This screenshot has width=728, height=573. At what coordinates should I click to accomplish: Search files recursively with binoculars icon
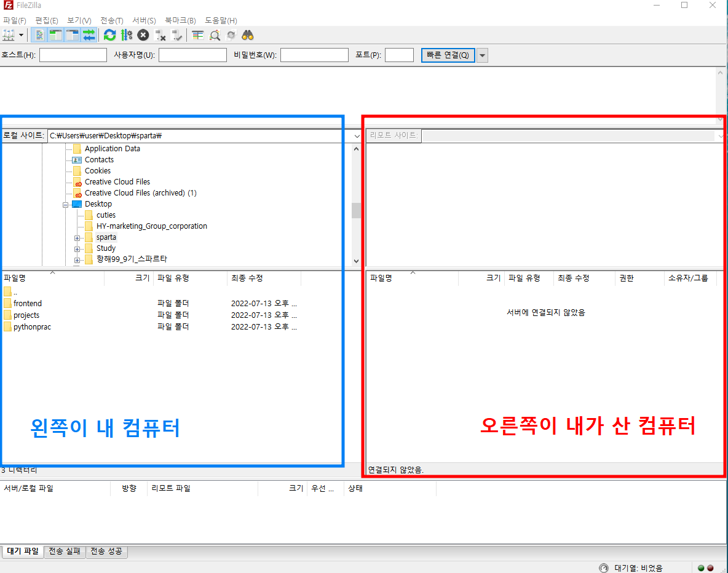247,35
